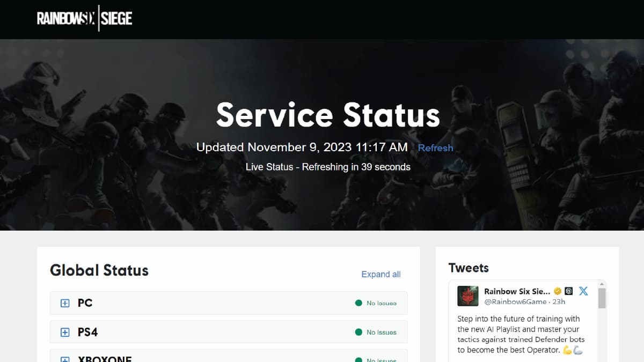Expand the PS4 section with plus icon

click(65, 333)
